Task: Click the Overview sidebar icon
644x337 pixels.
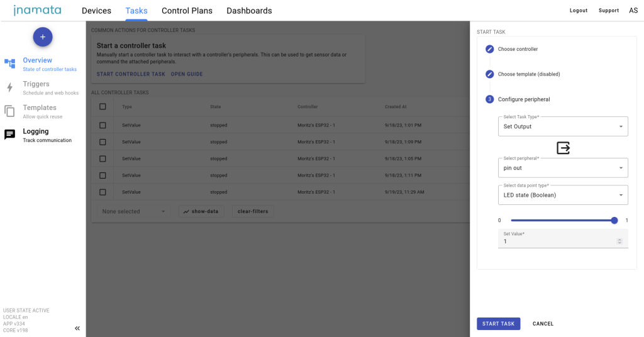Action: (x=9, y=64)
